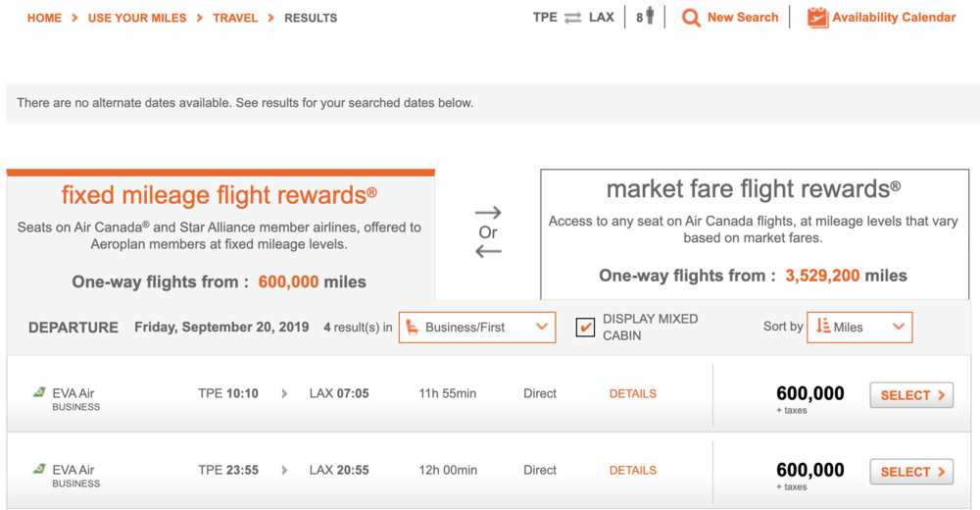Click the New Search magnifier icon
The height and width of the screenshot is (510, 980).
(x=691, y=18)
